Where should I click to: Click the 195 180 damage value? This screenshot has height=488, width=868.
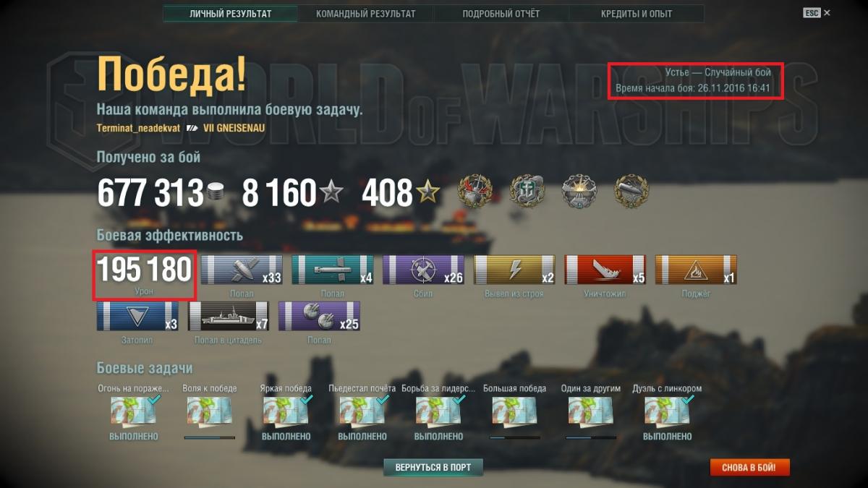[145, 270]
